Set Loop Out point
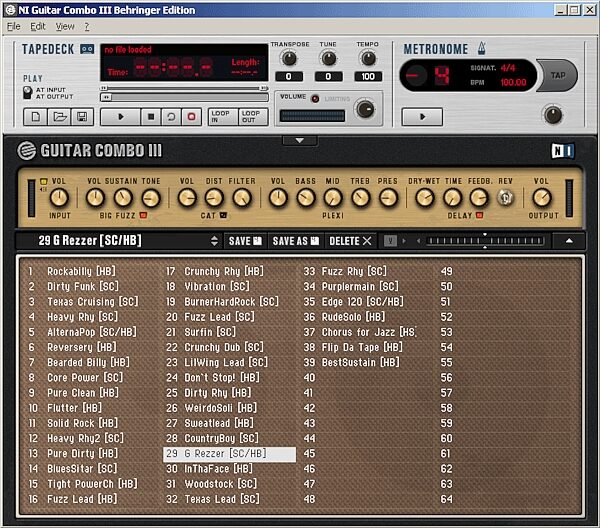Viewport: 600px width, 528px height. click(x=253, y=117)
